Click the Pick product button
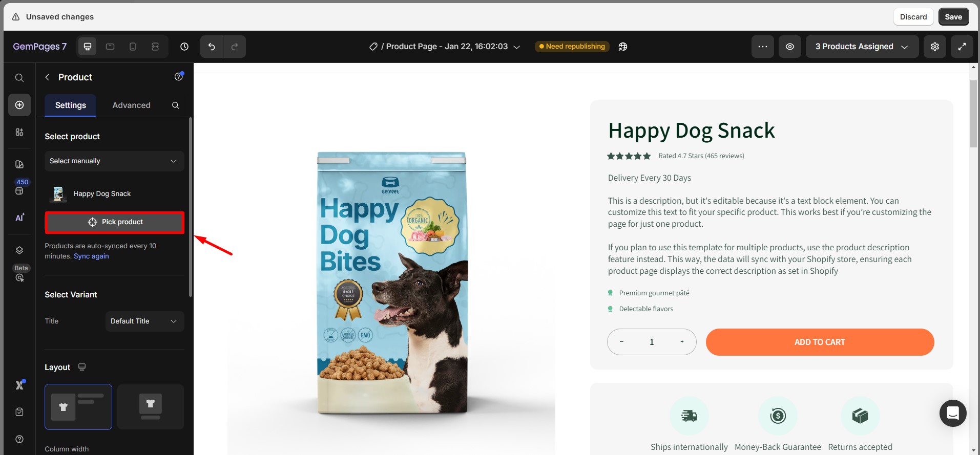Screen dimensions: 980x455 pos(115,222)
